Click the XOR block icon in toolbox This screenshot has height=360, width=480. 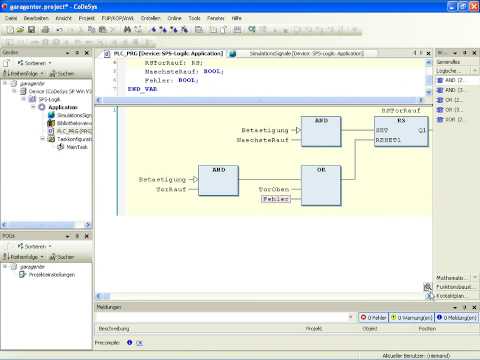[440, 119]
